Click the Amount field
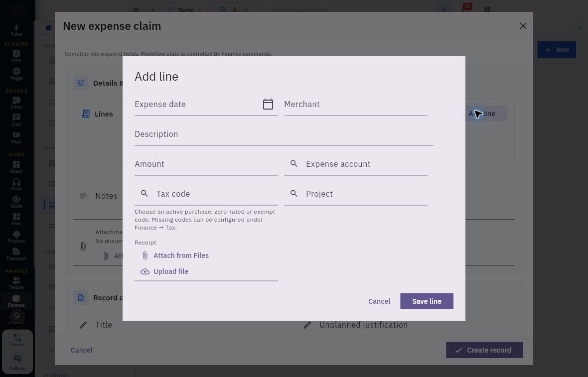588x377 pixels. [206, 164]
